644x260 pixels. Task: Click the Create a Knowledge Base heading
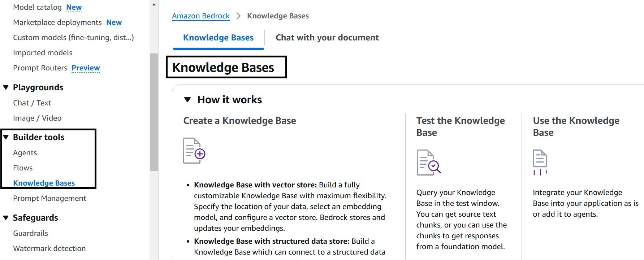point(239,121)
